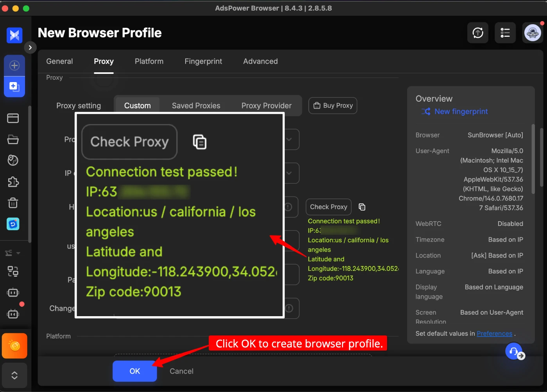Open the Fingerprint tab
Image resolution: width=547 pixels, height=392 pixels.
tap(203, 61)
